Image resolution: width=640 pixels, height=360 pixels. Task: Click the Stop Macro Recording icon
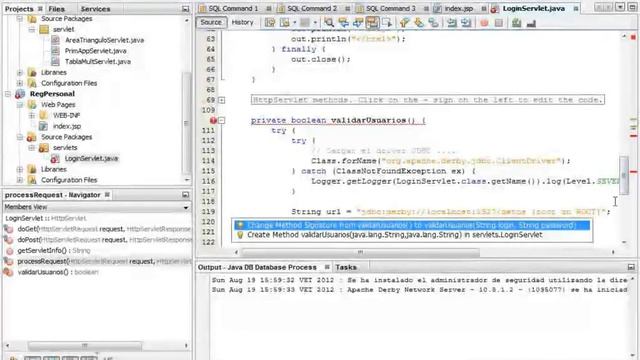(498, 23)
